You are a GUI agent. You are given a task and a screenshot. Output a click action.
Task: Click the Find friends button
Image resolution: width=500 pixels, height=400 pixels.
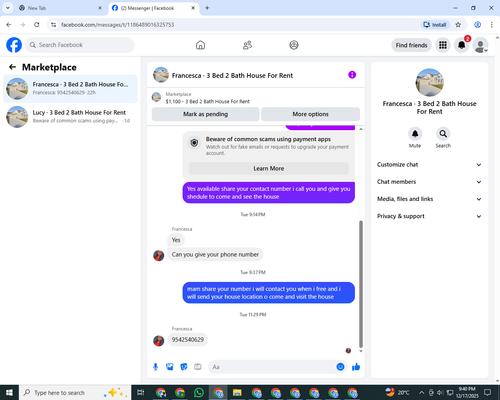pos(411,45)
